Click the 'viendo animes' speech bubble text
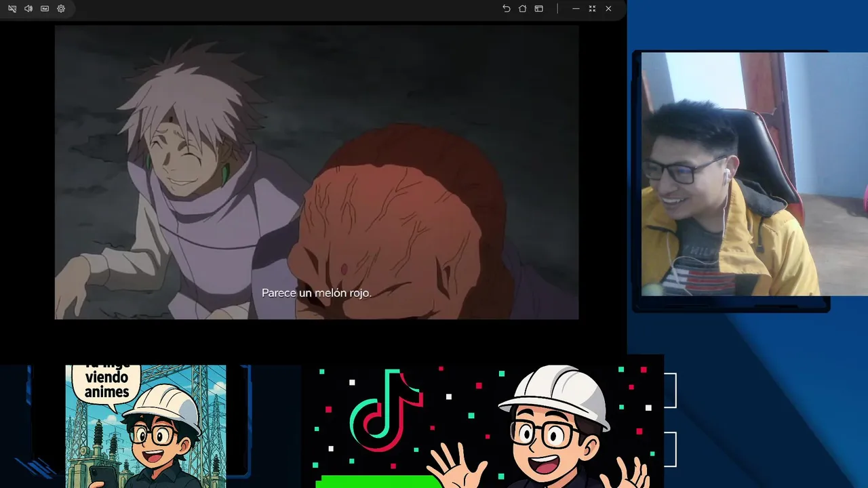Screen dimensions: 868x488 click(106, 384)
